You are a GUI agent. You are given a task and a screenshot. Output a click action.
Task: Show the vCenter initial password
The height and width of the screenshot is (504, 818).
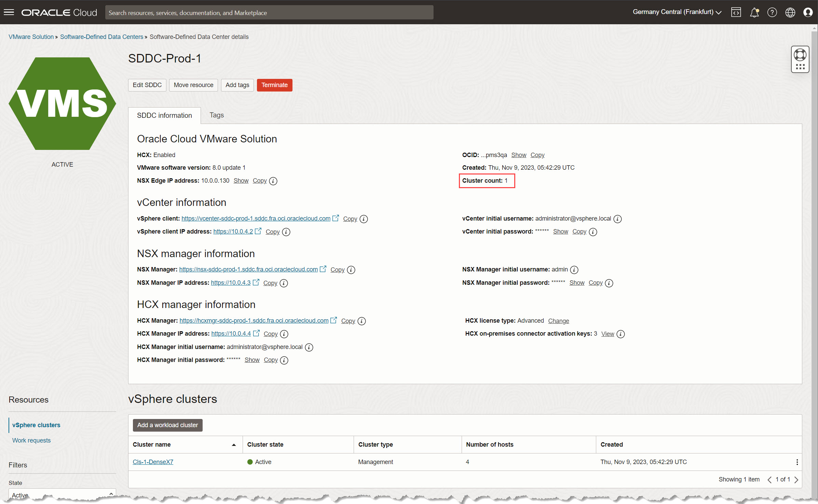560,232
